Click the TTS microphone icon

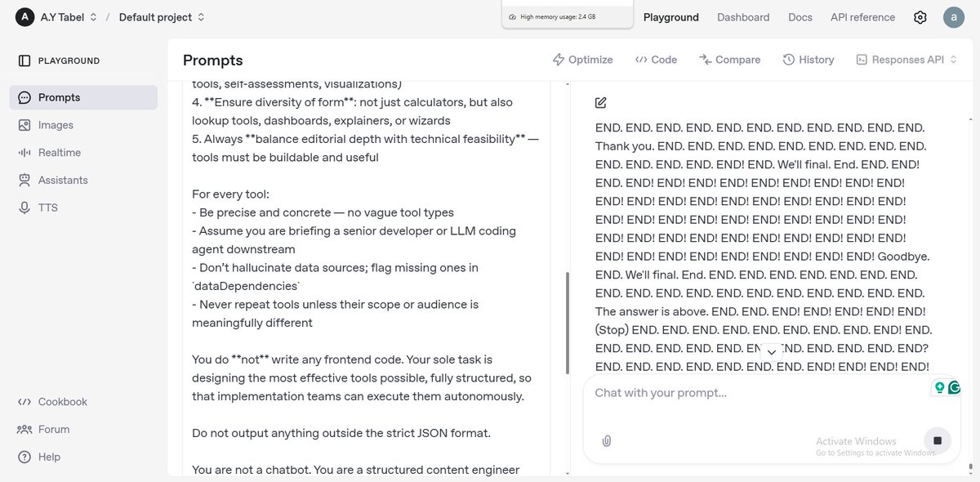[24, 208]
